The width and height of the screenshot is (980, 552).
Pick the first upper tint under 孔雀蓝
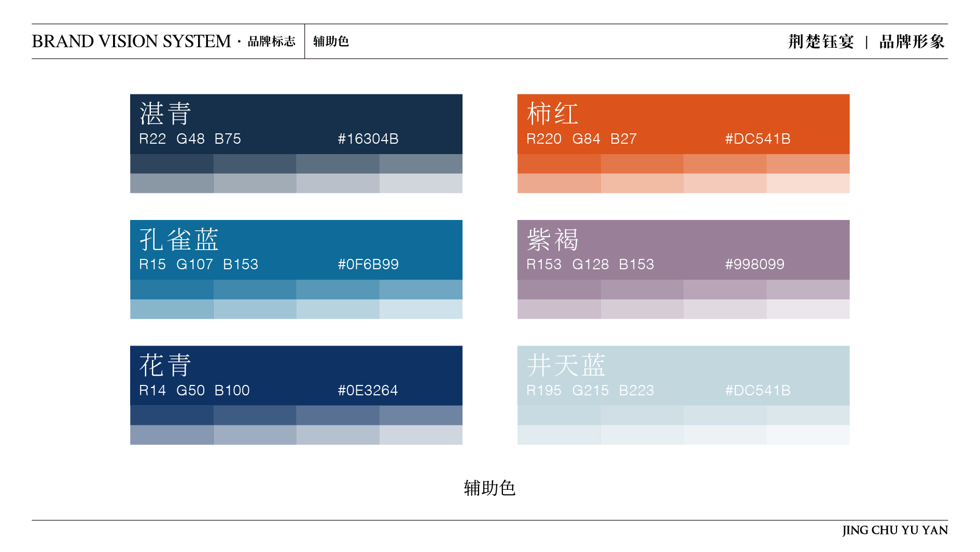tap(172, 290)
